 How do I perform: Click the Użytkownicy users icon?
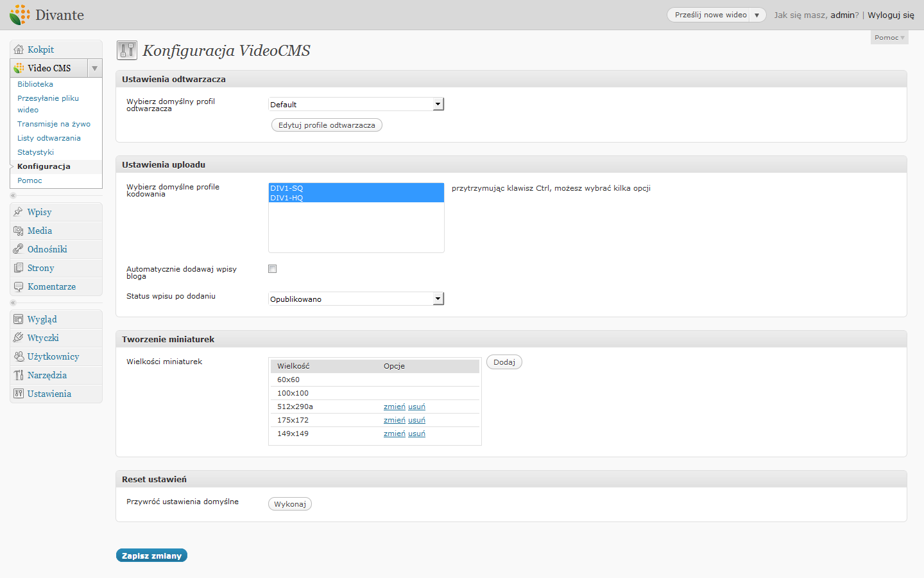[x=19, y=356]
